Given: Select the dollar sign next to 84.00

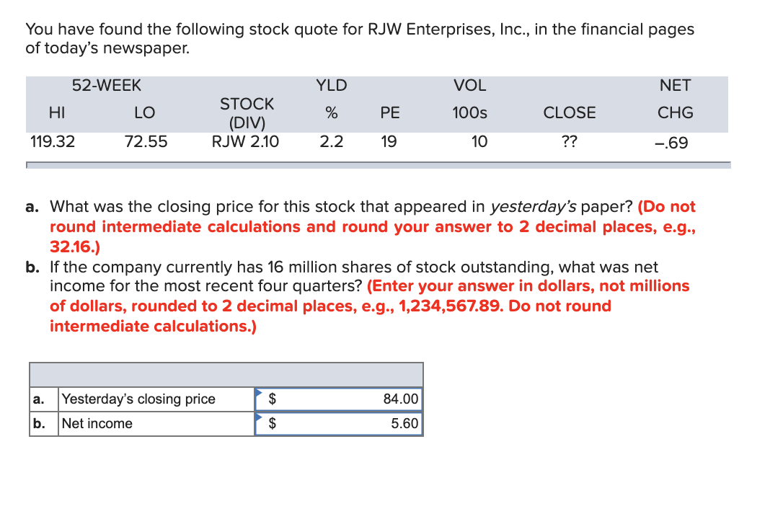Looking at the screenshot, I should [273, 399].
